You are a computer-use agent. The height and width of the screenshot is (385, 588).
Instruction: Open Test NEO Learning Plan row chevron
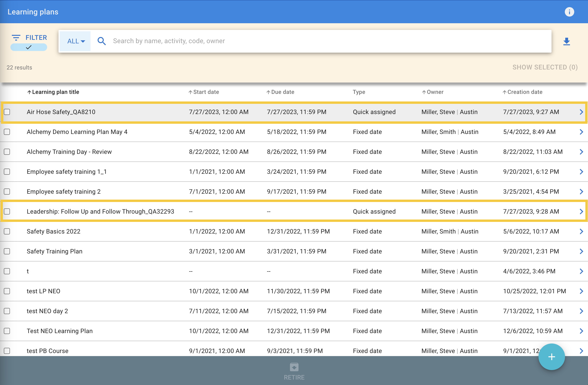coord(581,331)
